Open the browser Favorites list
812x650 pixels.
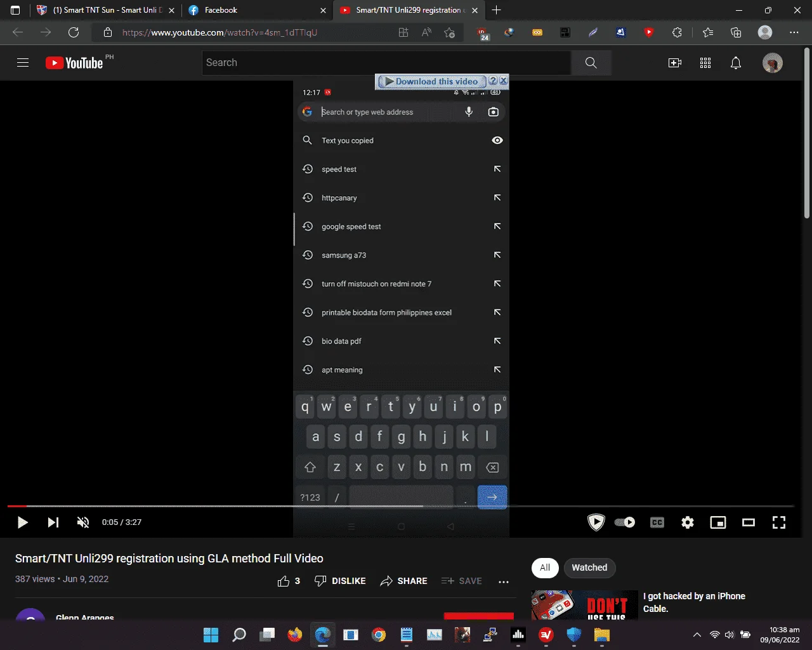point(708,32)
